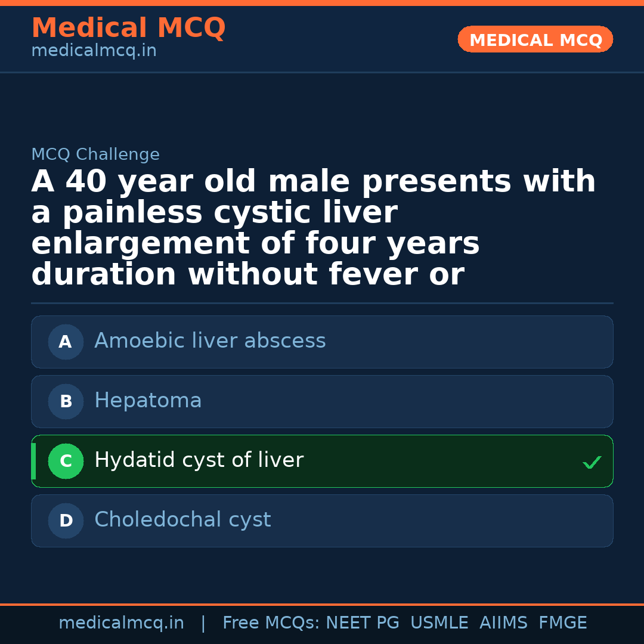Click the circled letter B badge
Screen dimensions: 644x644
66,401
